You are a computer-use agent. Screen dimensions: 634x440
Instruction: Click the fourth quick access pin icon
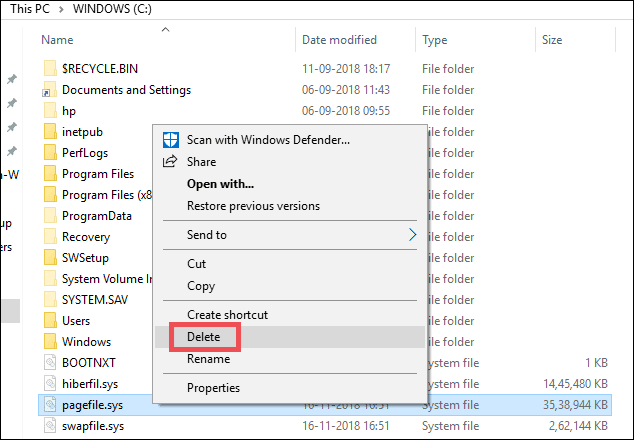pyautogui.click(x=12, y=151)
